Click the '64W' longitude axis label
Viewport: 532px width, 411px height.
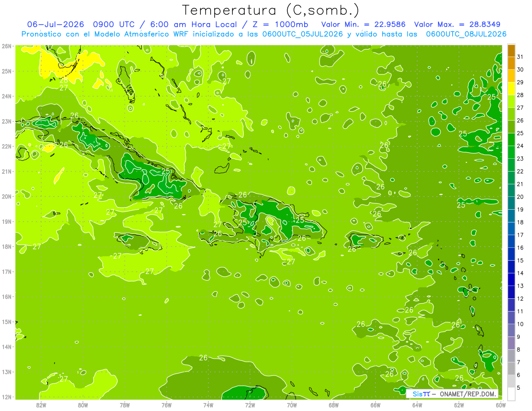coord(417,404)
